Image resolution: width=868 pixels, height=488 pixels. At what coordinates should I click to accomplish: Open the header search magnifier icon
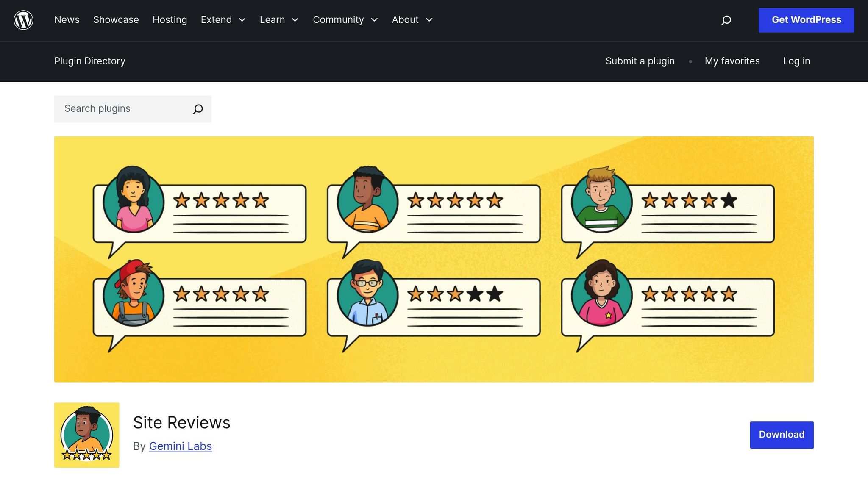(x=726, y=20)
